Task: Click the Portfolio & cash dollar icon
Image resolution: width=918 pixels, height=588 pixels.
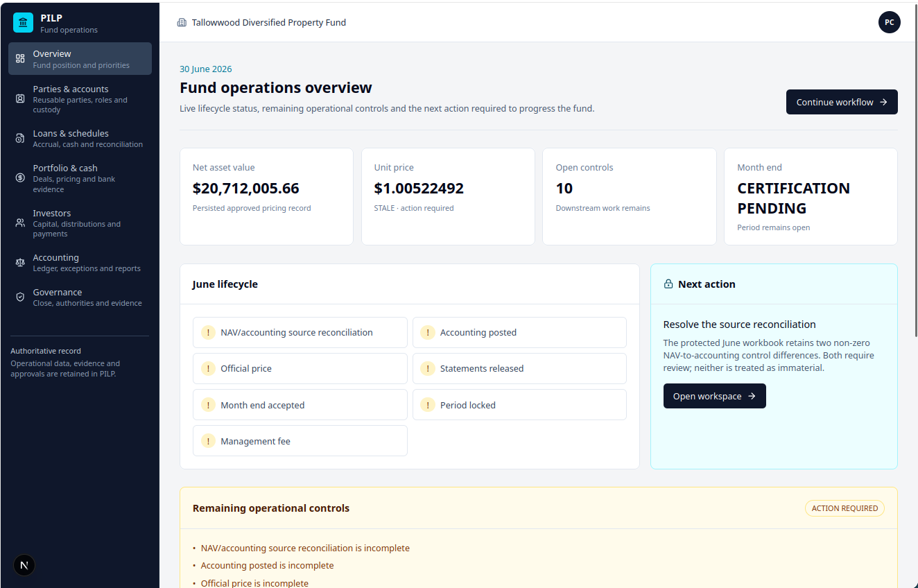Action: [x=20, y=178]
